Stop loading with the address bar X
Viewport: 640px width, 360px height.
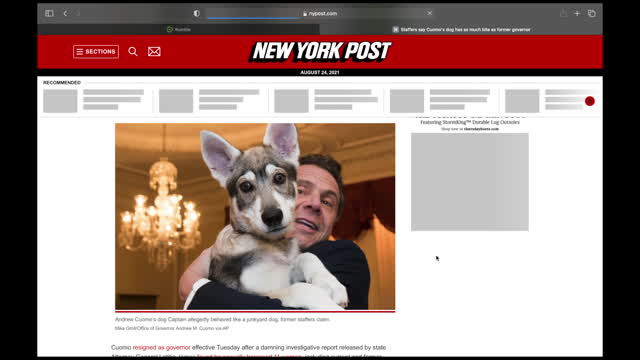[x=429, y=13]
